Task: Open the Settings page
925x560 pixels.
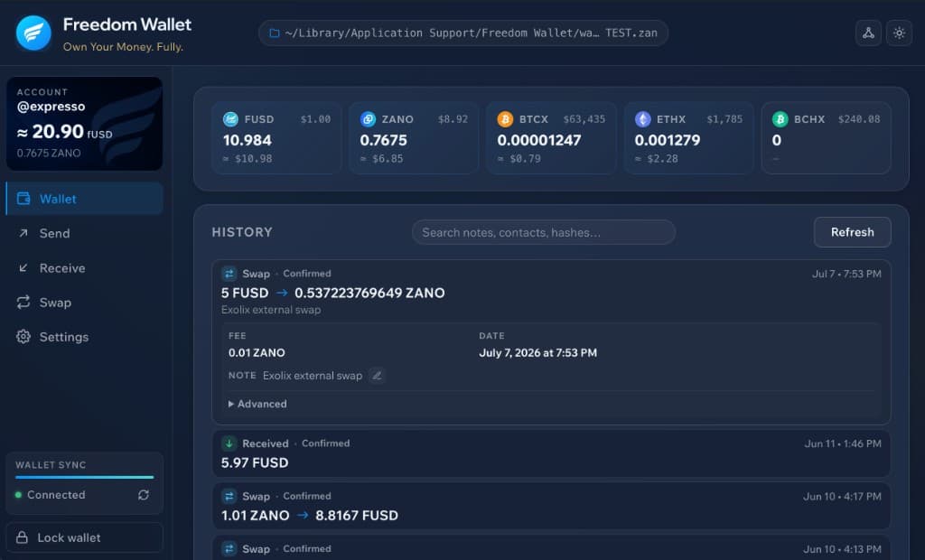Action: coord(84,337)
